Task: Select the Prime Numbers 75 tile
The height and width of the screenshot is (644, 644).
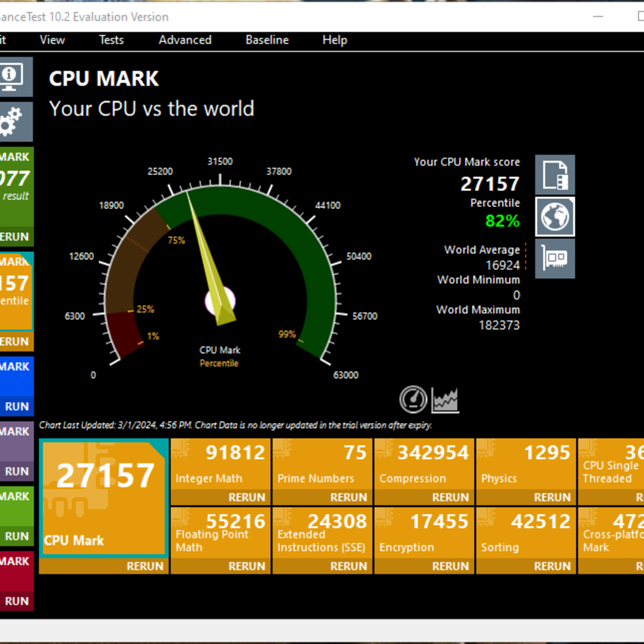Action: click(x=322, y=464)
